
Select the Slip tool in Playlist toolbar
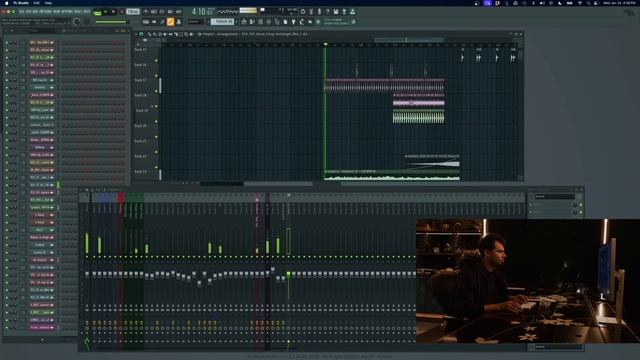tap(170, 34)
